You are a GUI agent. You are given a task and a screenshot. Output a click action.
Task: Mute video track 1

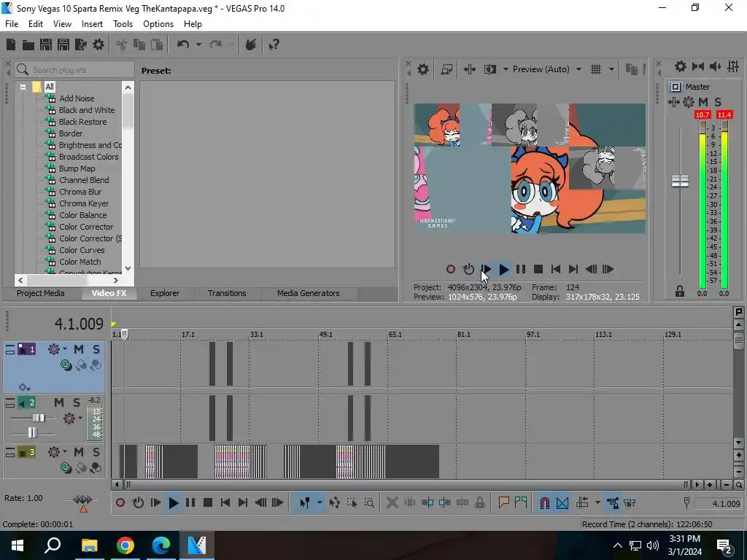pyautogui.click(x=79, y=349)
